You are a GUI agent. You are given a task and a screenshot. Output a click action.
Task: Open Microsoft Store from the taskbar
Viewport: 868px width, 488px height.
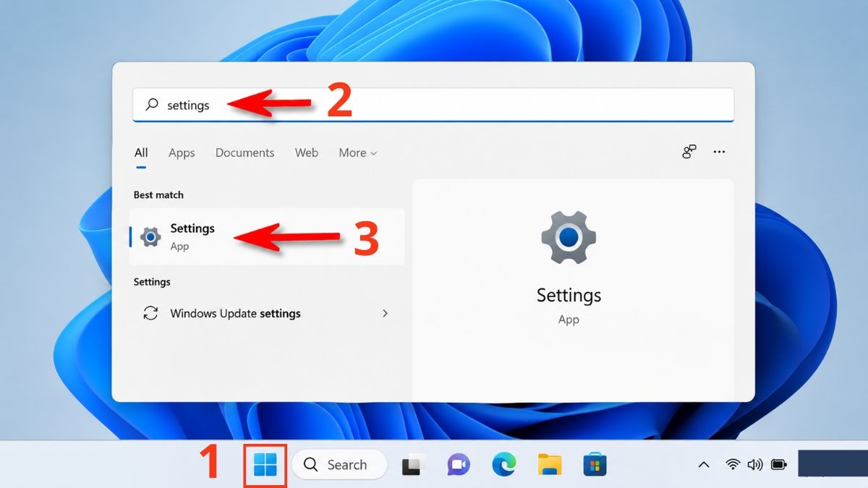[x=595, y=465]
